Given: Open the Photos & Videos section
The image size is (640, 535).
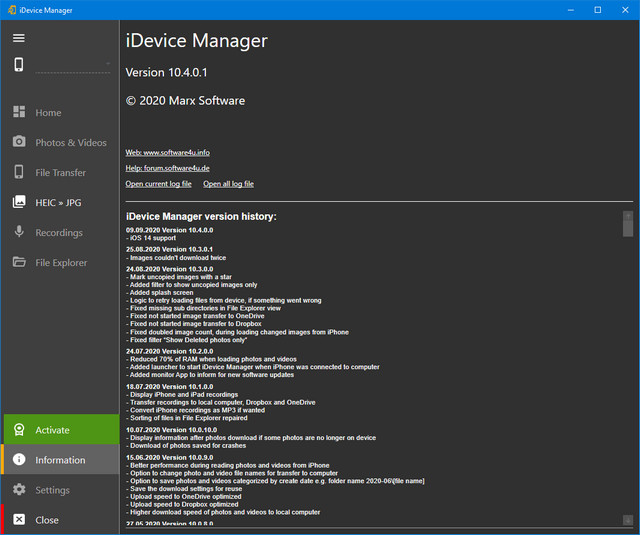Looking at the screenshot, I should pyautogui.click(x=70, y=143).
